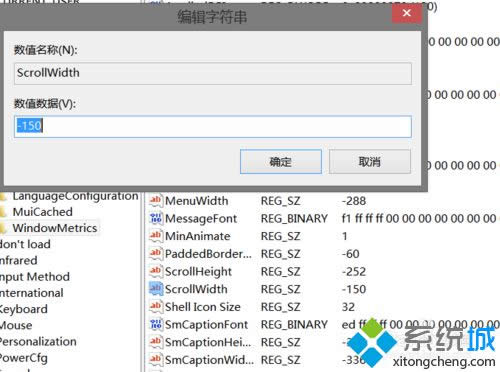Click the SmCaptionFont binary value icon

[156, 324]
